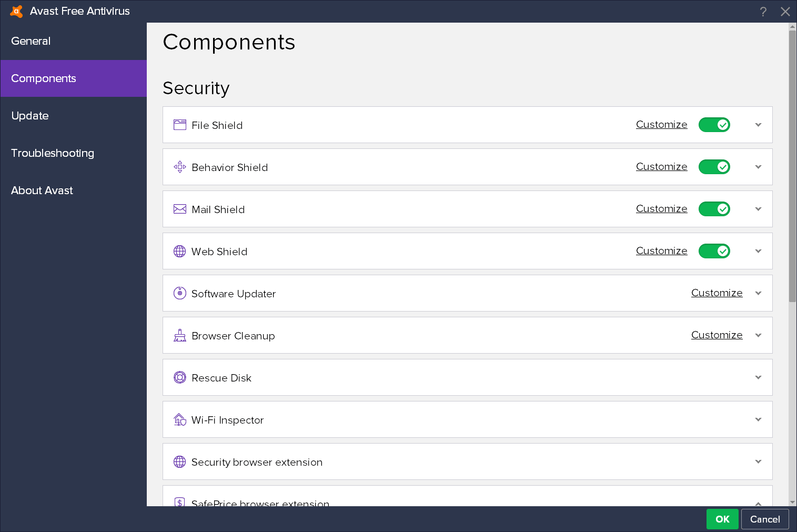Expand the File Shield row chevron
This screenshot has width=797, height=532.
(758, 125)
